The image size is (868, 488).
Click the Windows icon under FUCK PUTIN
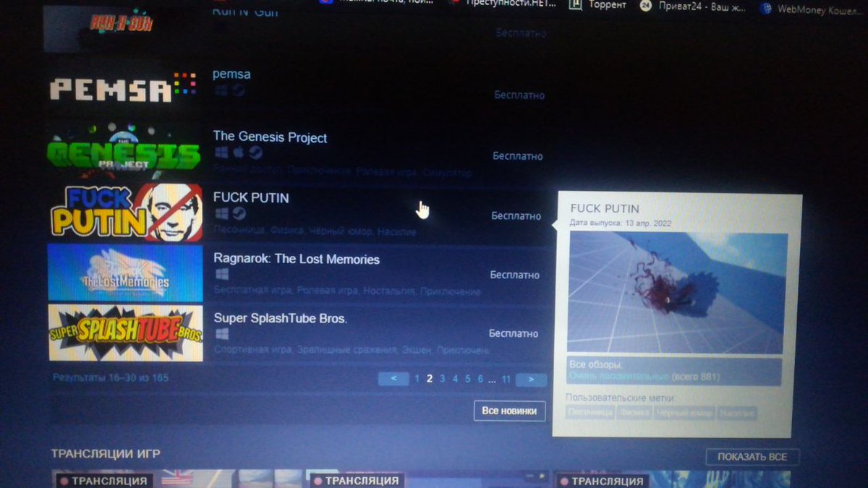pos(221,214)
